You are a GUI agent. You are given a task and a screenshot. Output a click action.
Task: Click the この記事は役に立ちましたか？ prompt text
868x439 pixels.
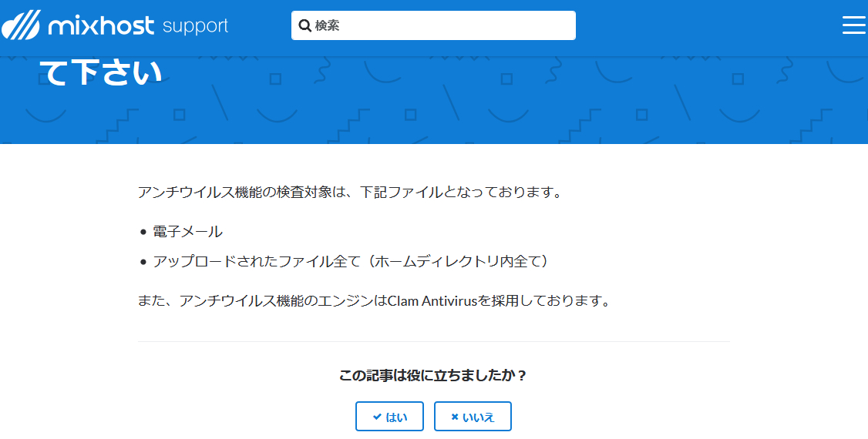point(433,376)
